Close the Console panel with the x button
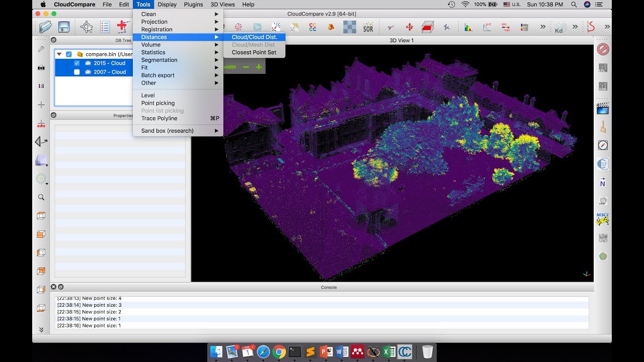The width and height of the screenshot is (644, 362). pos(53,287)
